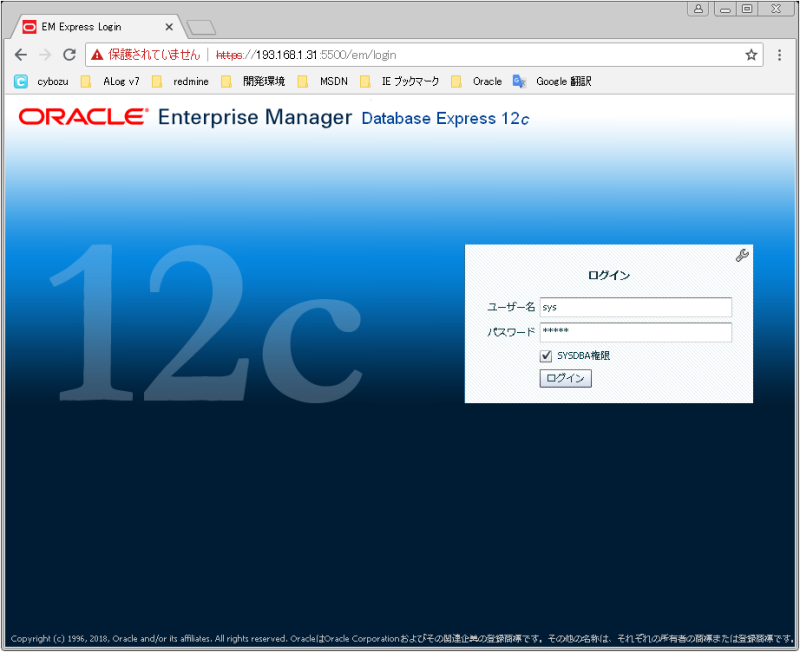
Task: Open the ALog v7 bookmark folder
Action: tap(111, 81)
